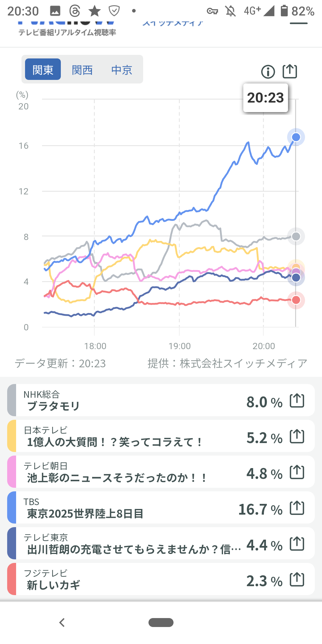The image size is (322, 644).
Task: Tap the 20:23 time tooltip
Action: tap(265, 98)
